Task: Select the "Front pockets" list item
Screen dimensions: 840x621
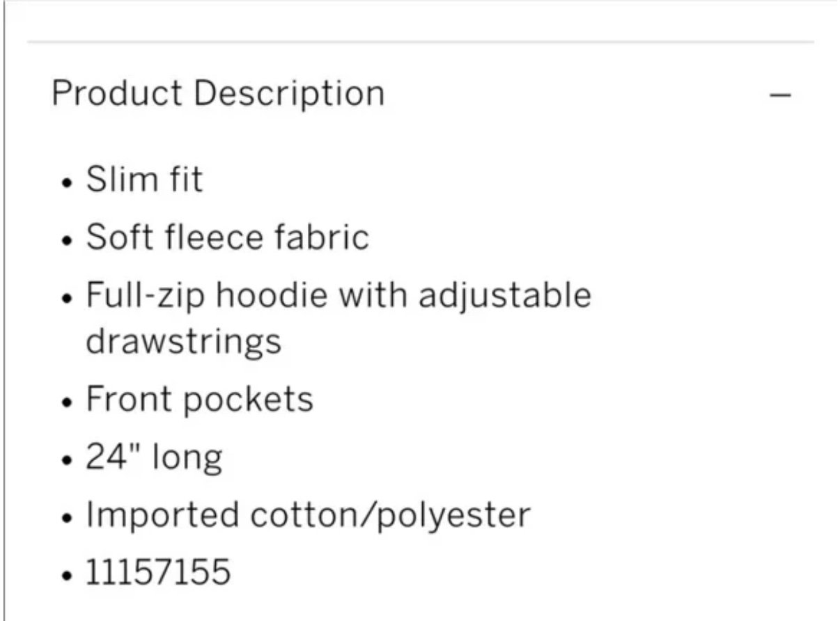Action: click(x=199, y=400)
